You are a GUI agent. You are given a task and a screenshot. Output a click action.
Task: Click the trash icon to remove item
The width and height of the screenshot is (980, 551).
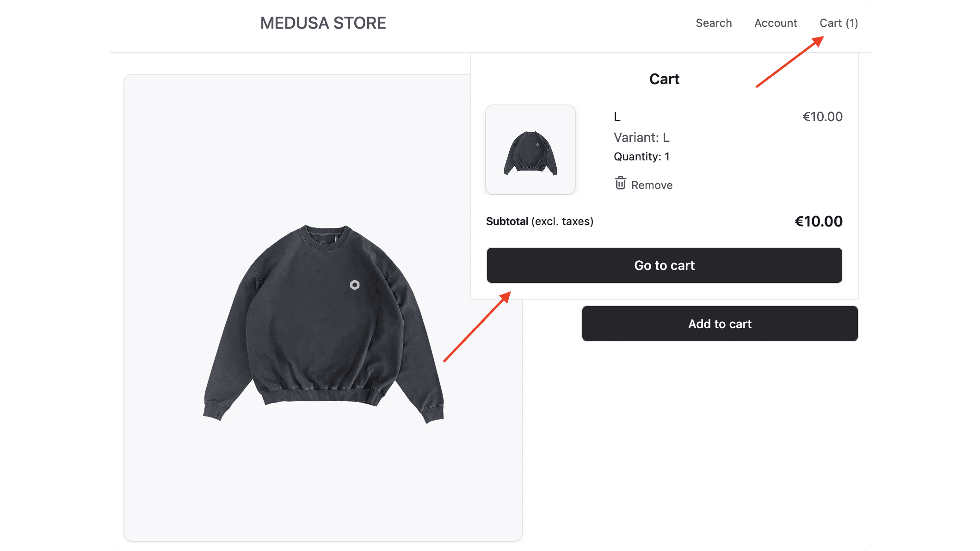click(621, 184)
